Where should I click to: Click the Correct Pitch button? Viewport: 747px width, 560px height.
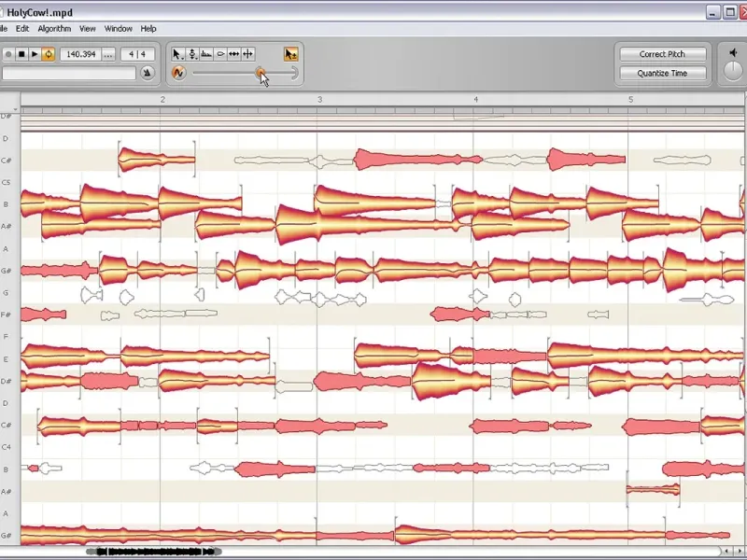pos(662,54)
